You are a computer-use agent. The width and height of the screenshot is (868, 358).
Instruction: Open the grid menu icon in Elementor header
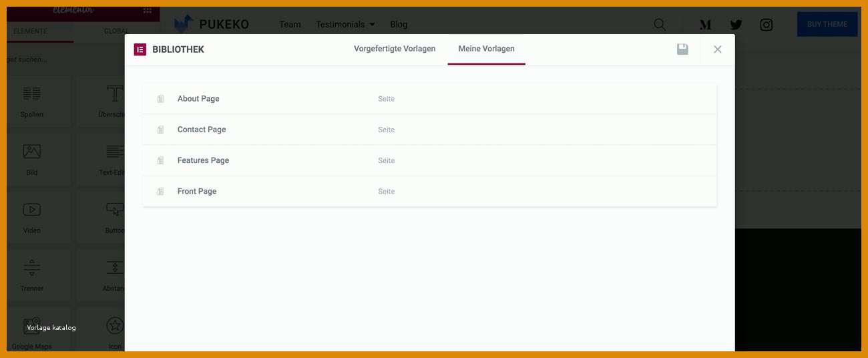(148, 11)
